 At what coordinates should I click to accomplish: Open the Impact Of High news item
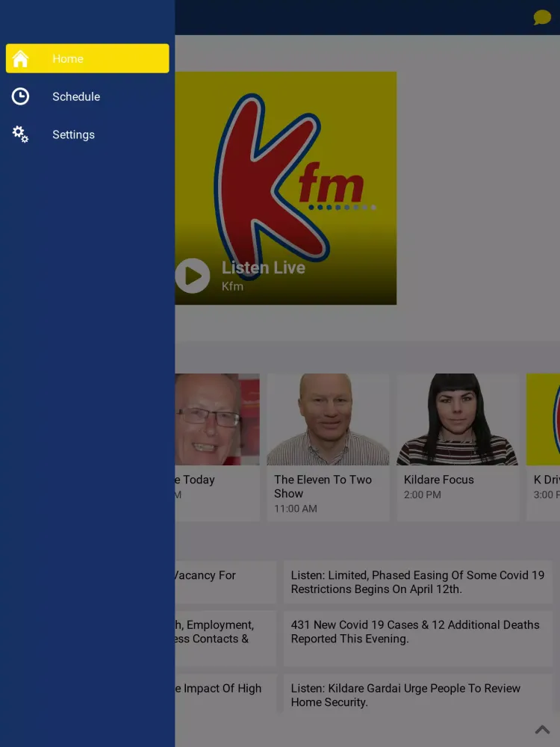[225, 695]
